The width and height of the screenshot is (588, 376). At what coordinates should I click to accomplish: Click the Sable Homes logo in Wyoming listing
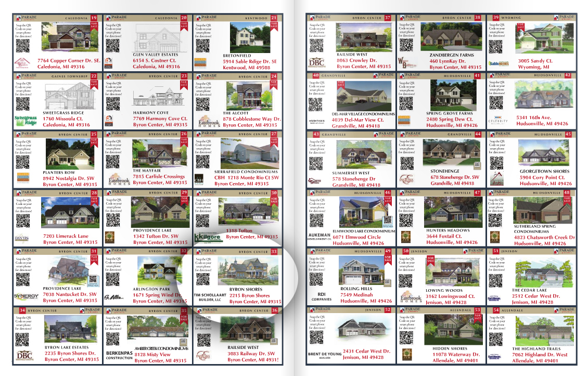pos(498,63)
